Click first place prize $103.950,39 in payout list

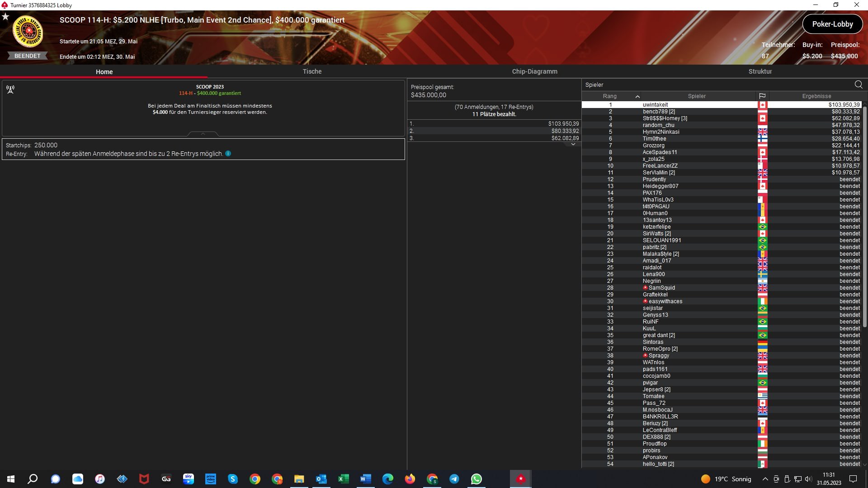pyautogui.click(x=563, y=123)
